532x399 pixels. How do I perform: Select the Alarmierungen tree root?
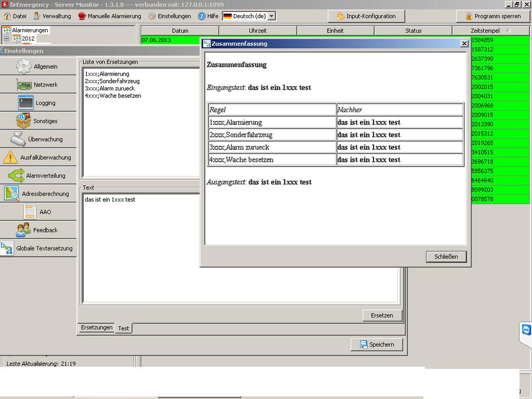coord(30,31)
